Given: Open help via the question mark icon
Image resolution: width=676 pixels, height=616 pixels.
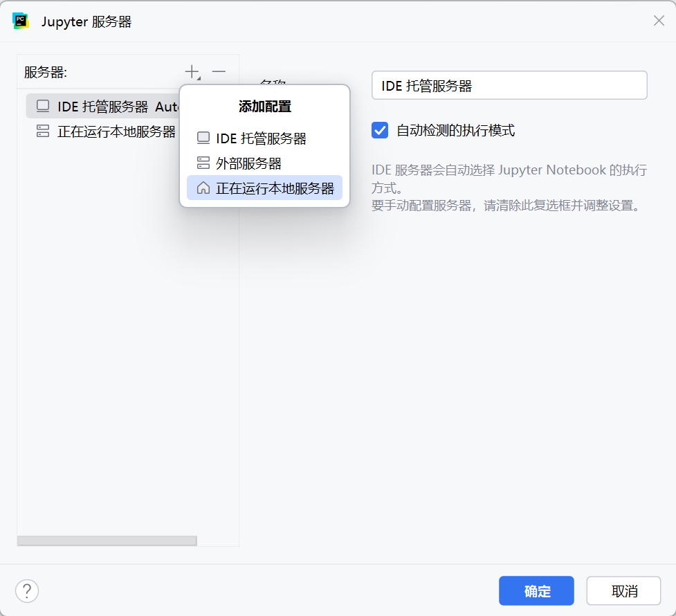Looking at the screenshot, I should coord(27,591).
